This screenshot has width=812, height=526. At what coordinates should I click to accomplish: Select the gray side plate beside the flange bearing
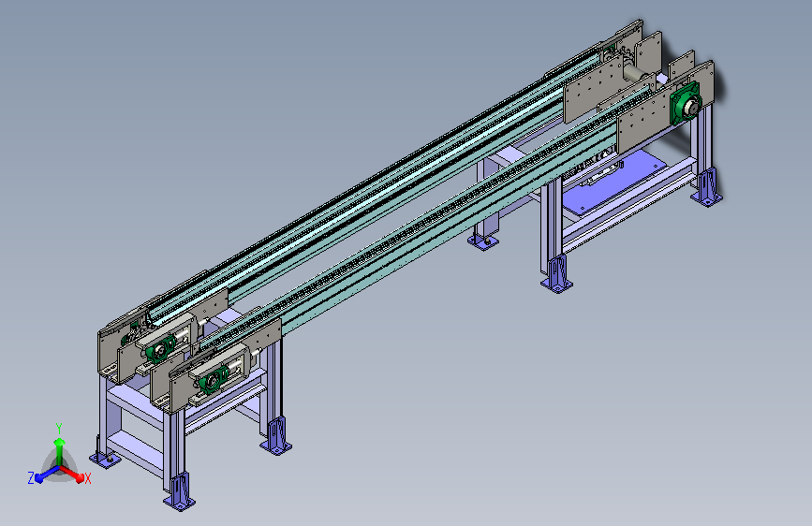coord(643,120)
